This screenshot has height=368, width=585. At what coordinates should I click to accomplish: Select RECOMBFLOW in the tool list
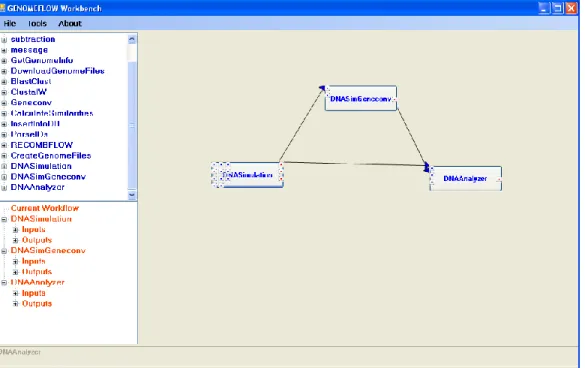click(42, 145)
